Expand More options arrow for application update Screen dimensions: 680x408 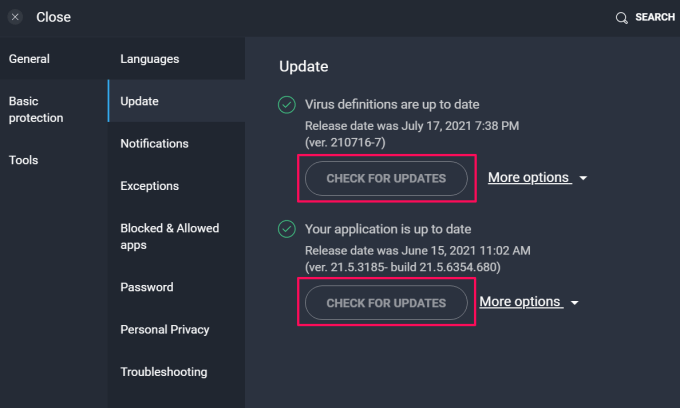click(575, 303)
